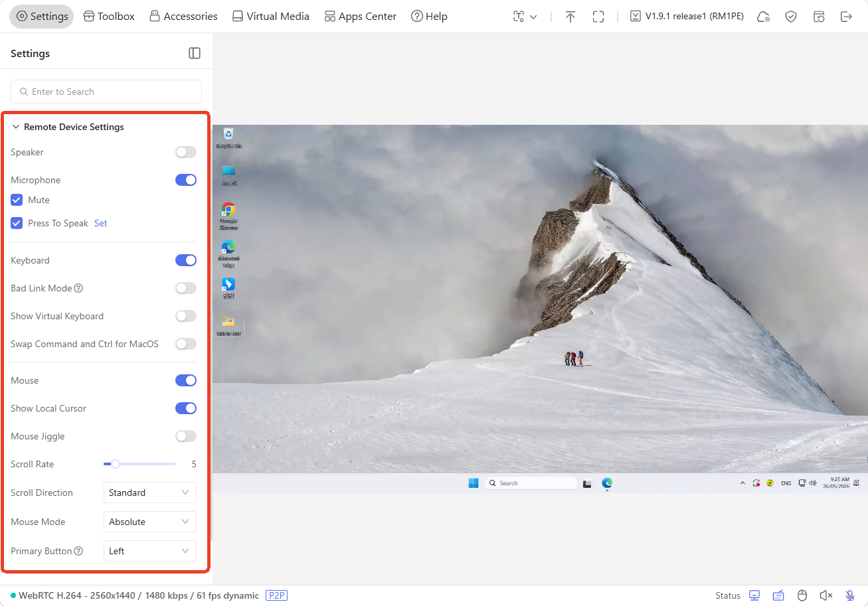
Task: Open the Toolbox tab
Action: [x=109, y=17]
